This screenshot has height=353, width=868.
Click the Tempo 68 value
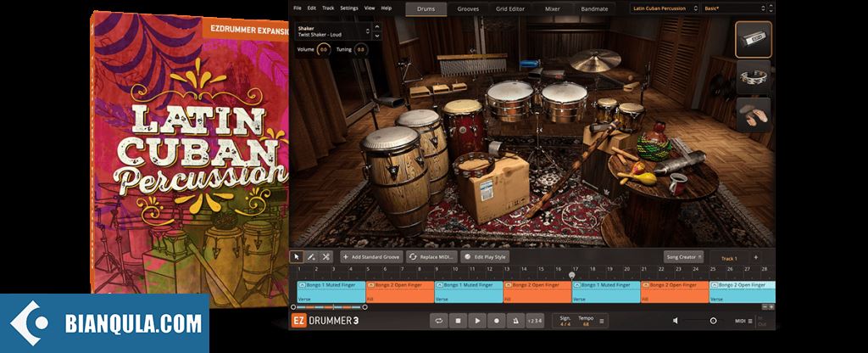tap(586, 323)
